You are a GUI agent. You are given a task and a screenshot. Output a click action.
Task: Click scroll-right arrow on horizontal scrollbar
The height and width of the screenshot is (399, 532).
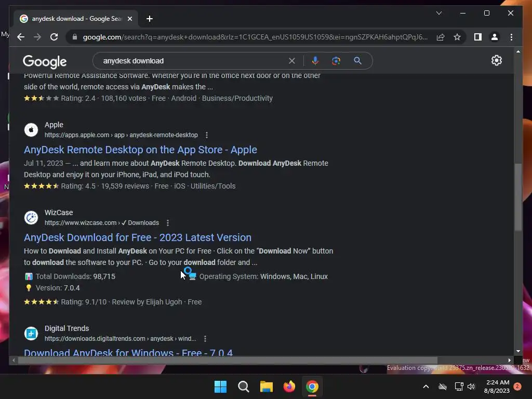[509, 361]
